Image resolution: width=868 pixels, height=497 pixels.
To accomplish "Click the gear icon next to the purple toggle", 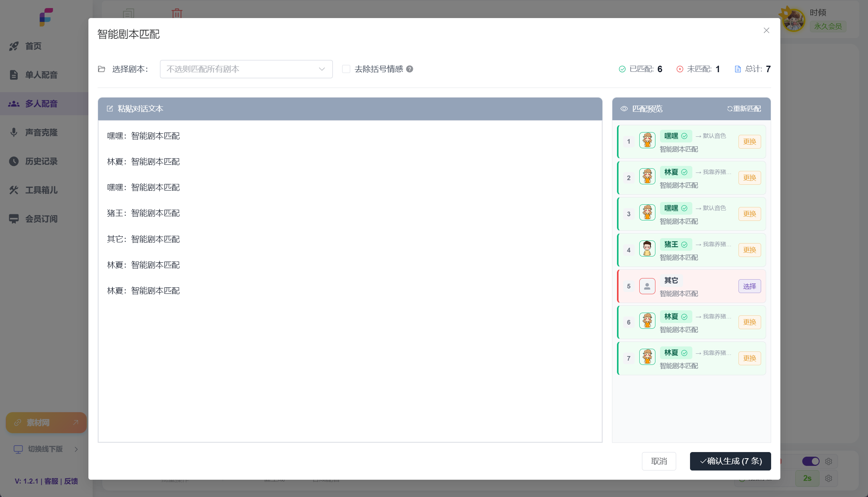I will click(829, 461).
